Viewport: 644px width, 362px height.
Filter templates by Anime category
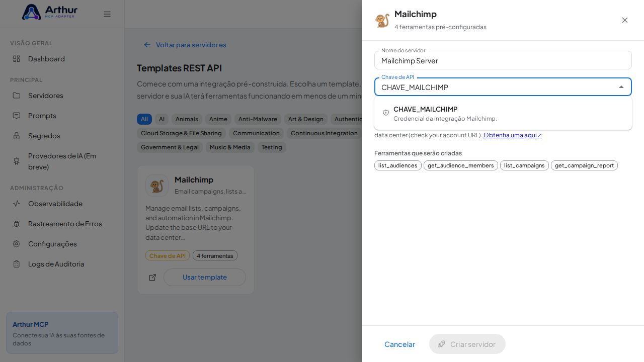tap(218, 119)
